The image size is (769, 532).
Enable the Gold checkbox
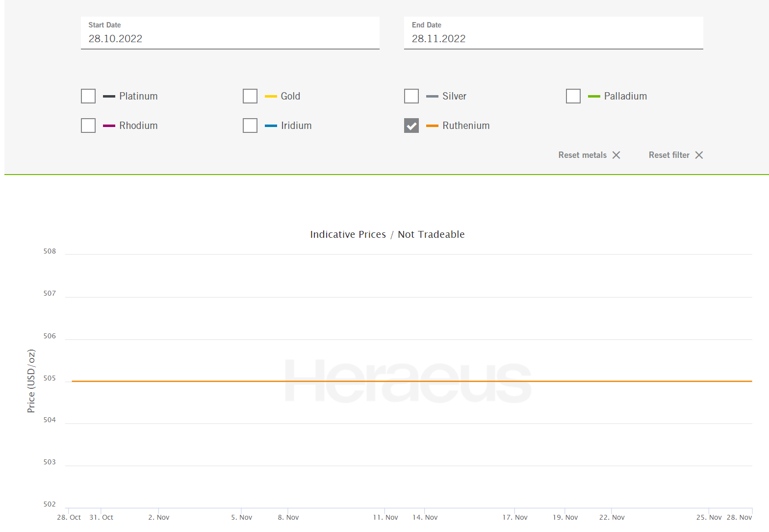pyautogui.click(x=250, y=96)
